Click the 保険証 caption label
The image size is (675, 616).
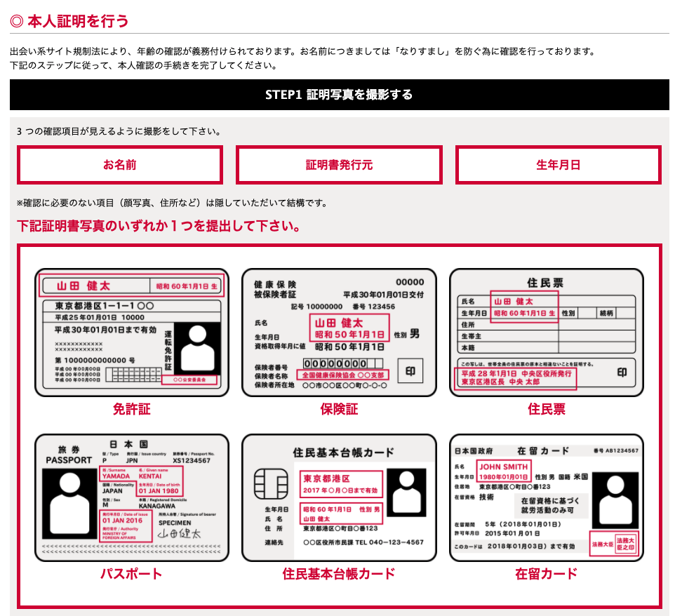tap(339, 409)
